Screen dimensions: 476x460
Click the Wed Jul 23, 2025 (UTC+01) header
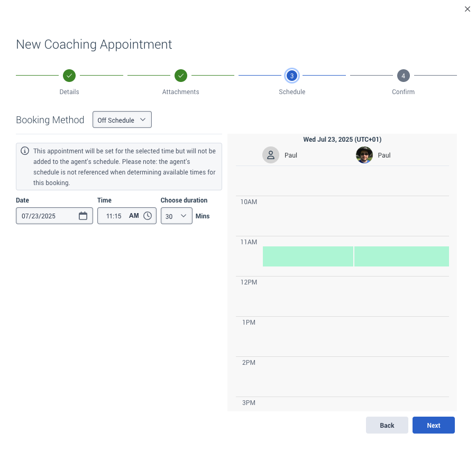click(x=342, y=140)
